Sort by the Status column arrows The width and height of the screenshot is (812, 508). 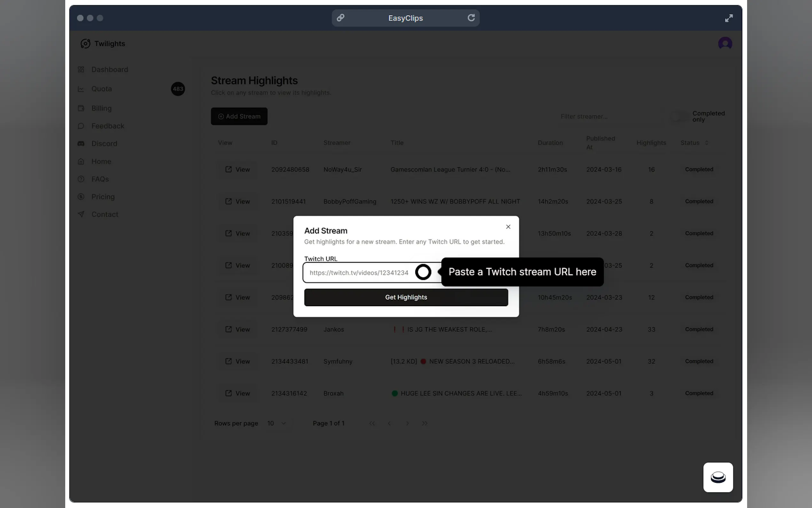[706, 143]
